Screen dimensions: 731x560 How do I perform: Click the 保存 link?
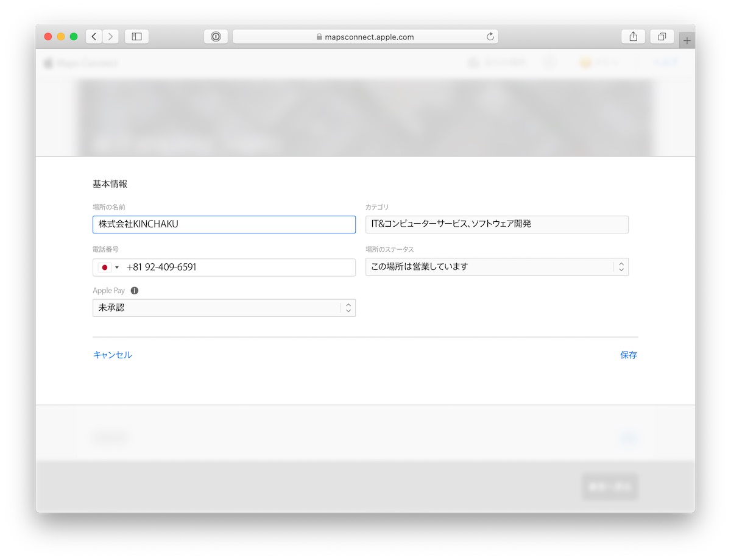(x=629, y=355)
